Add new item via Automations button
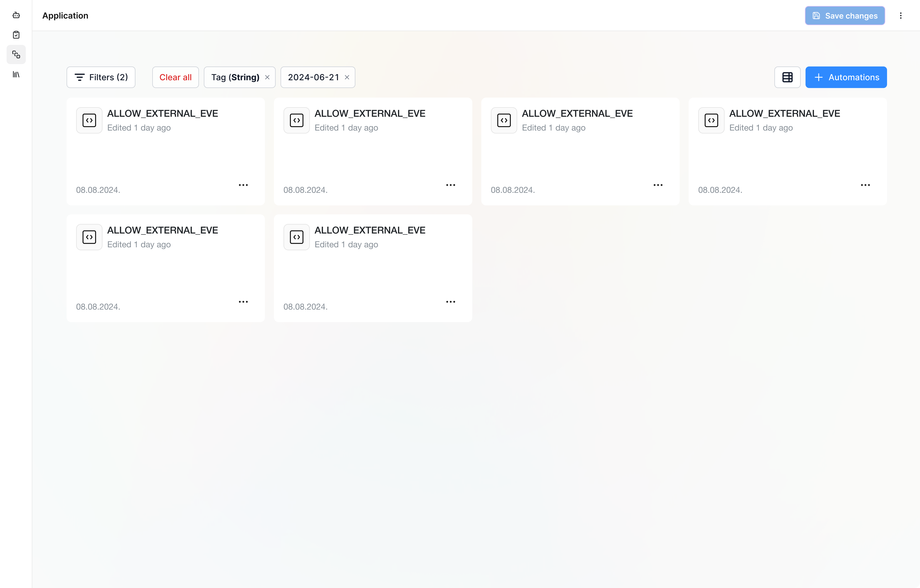The width and height of the screenshot is (920, 588). (846, 77)
